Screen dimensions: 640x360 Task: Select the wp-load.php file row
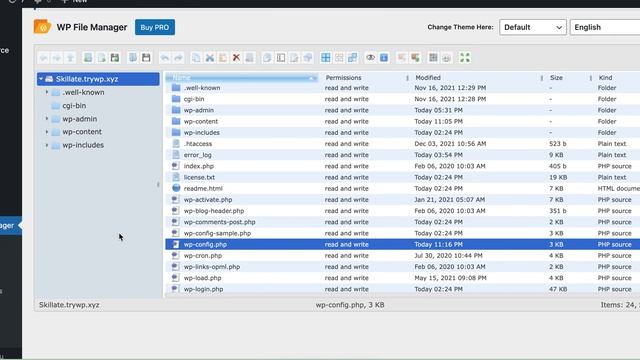(x=402, y=278)
